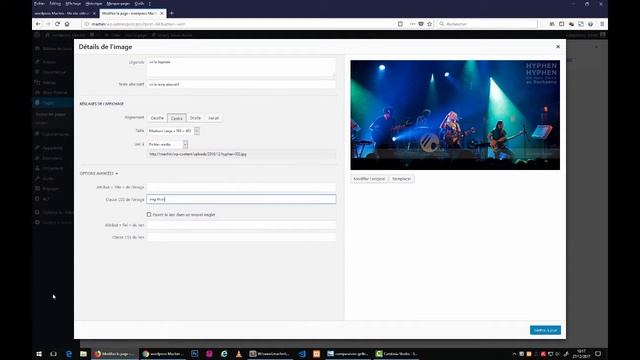Click the Classe CSS de l'image field
The height and width of the screenshot is (360, 640).
tap(241, 199)
